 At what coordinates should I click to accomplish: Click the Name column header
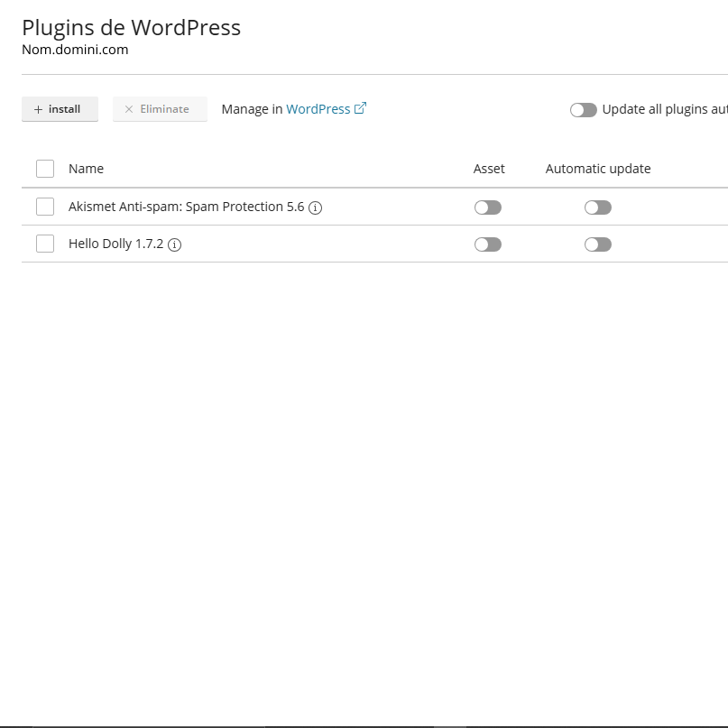coord(86,169)
